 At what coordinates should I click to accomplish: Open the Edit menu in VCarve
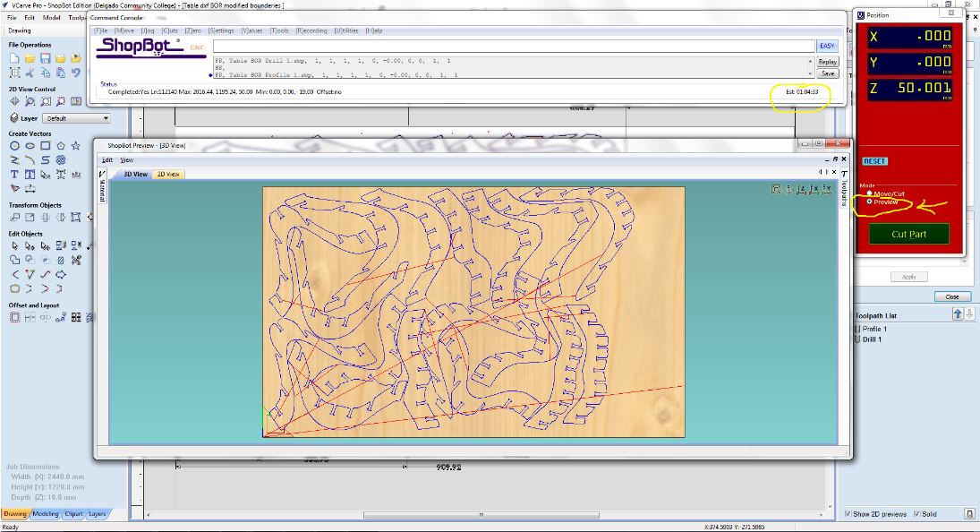click(x=30, y=18)
